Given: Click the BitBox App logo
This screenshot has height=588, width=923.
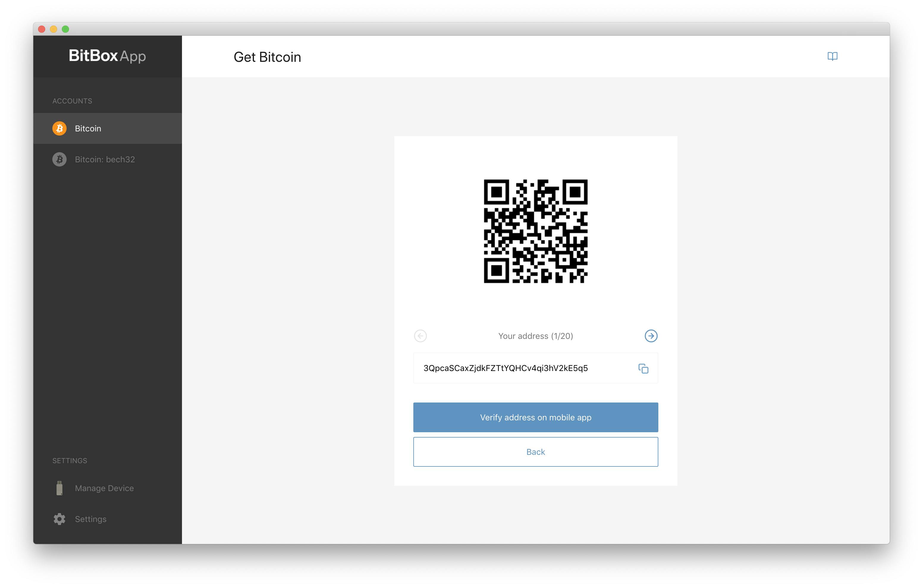Looking at the screenshot, I should pos(107,56).
